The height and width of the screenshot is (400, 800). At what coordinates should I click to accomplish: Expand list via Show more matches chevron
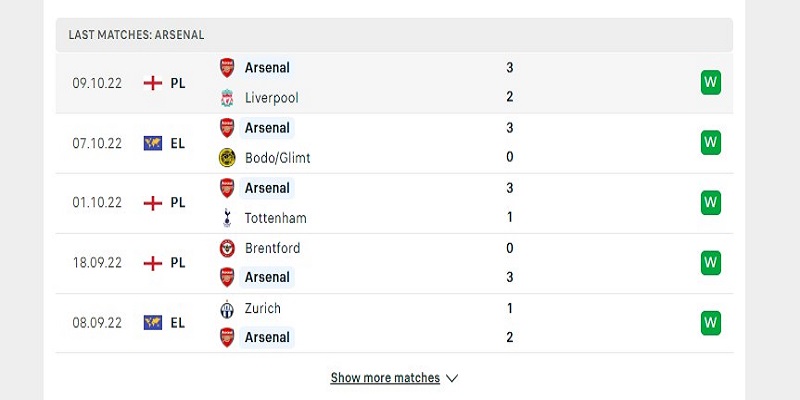tap(452, 378)
